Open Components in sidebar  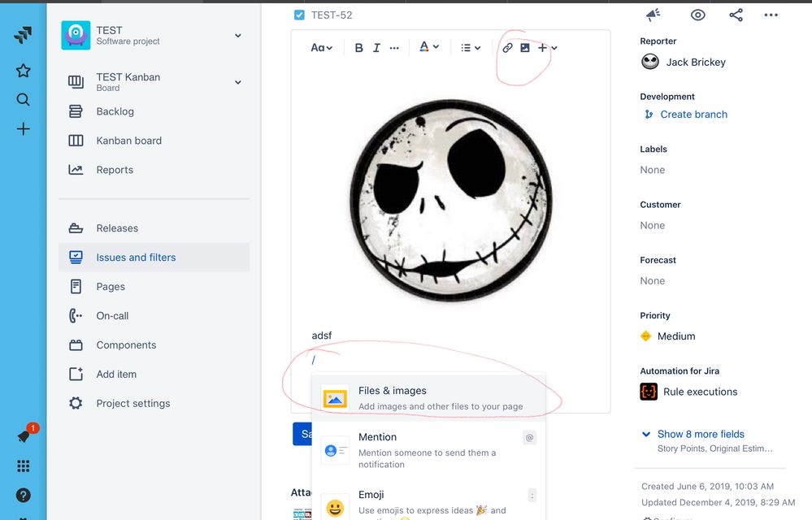click(x=154, y=345)
